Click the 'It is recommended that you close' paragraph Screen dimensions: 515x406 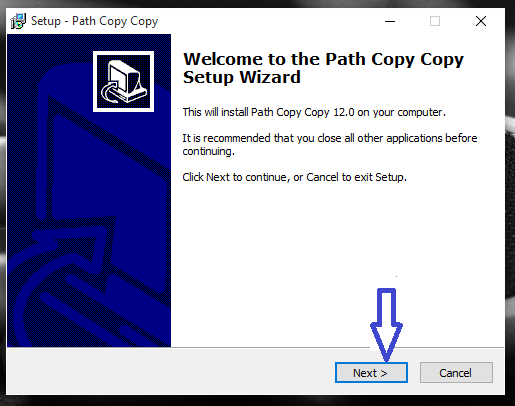click(330, 144)
